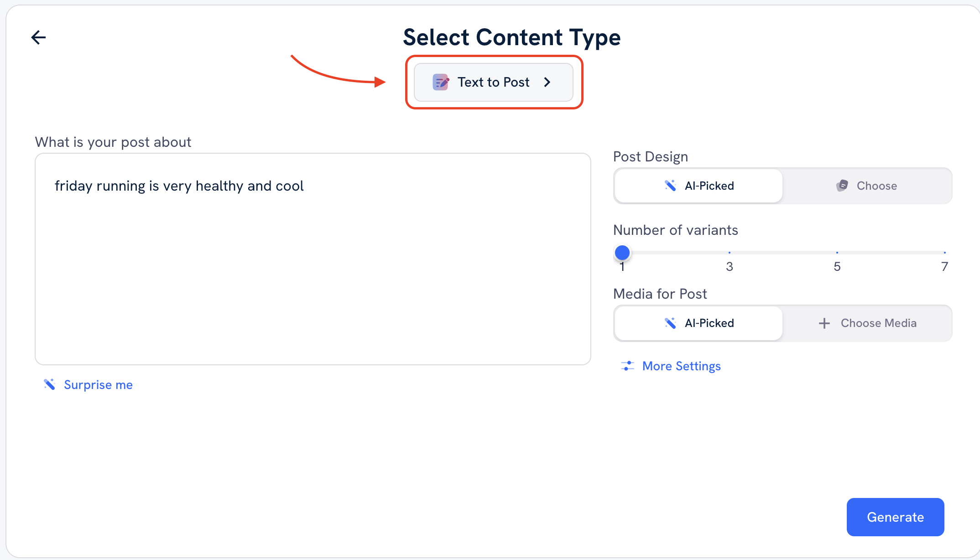
Task: Select AI-Picked under Media for Post
Action: tap(699, 323)
